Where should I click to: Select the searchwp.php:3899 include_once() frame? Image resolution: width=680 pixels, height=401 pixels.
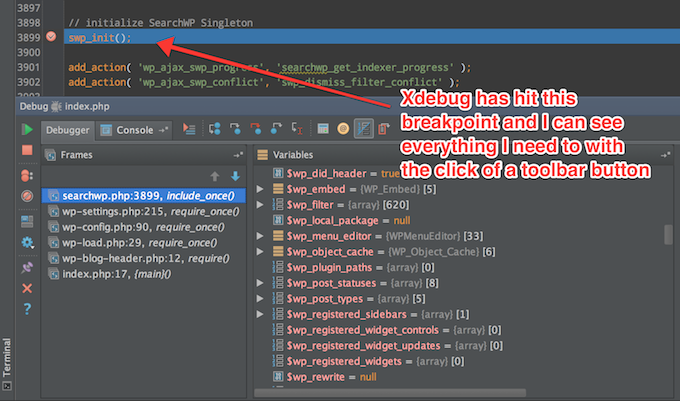pyautogui.click(x=144, y=196)
